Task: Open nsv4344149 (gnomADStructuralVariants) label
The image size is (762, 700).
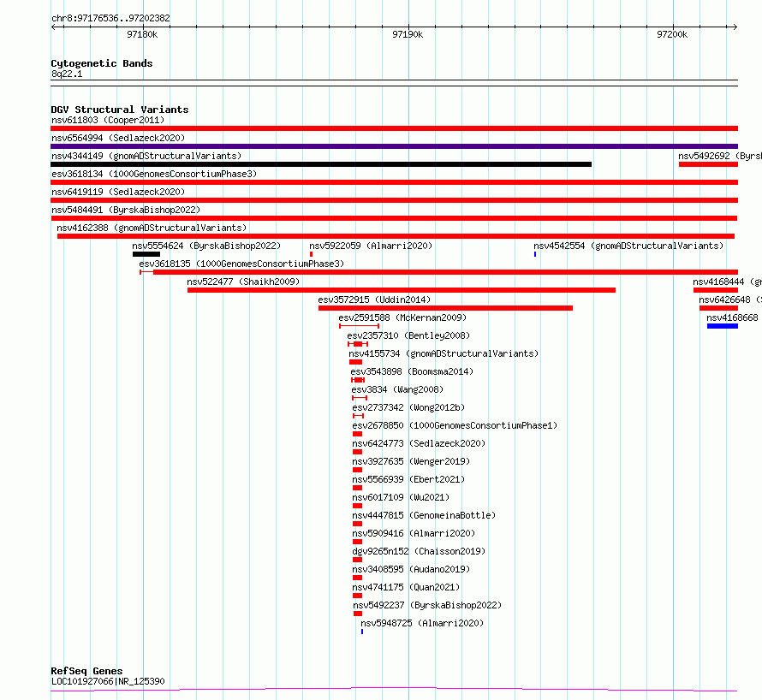Action: (x=146, y=156)
